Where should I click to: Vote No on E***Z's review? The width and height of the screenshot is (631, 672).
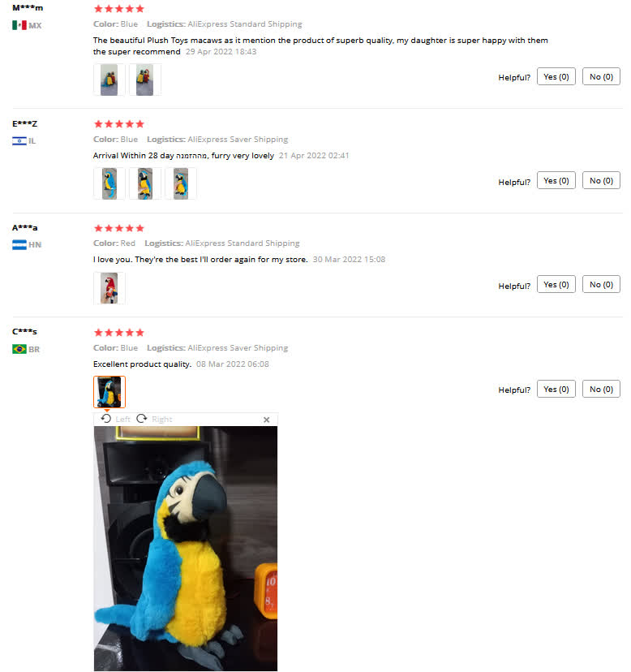[x=601, y=180]
